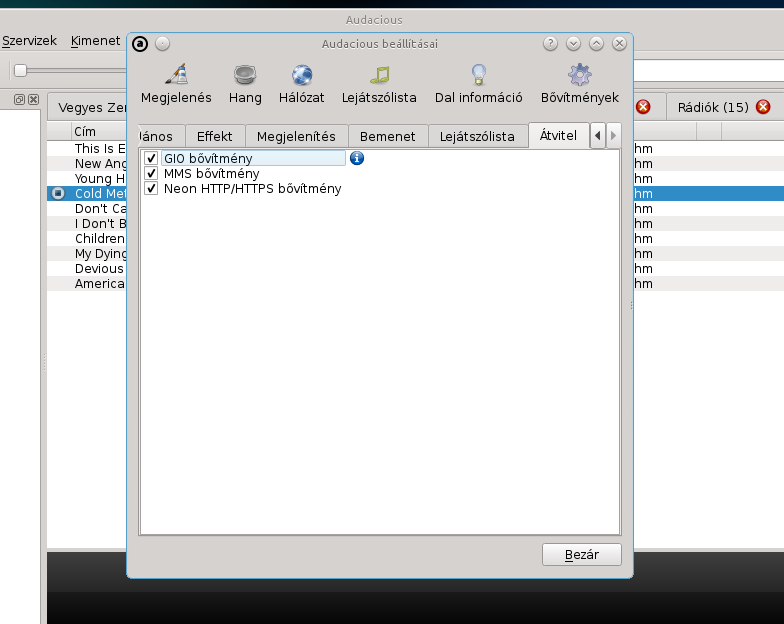Screen dimensions: 784x624
Task: Select the 'Devious' playlist row
Action: [x=87, y=268]
